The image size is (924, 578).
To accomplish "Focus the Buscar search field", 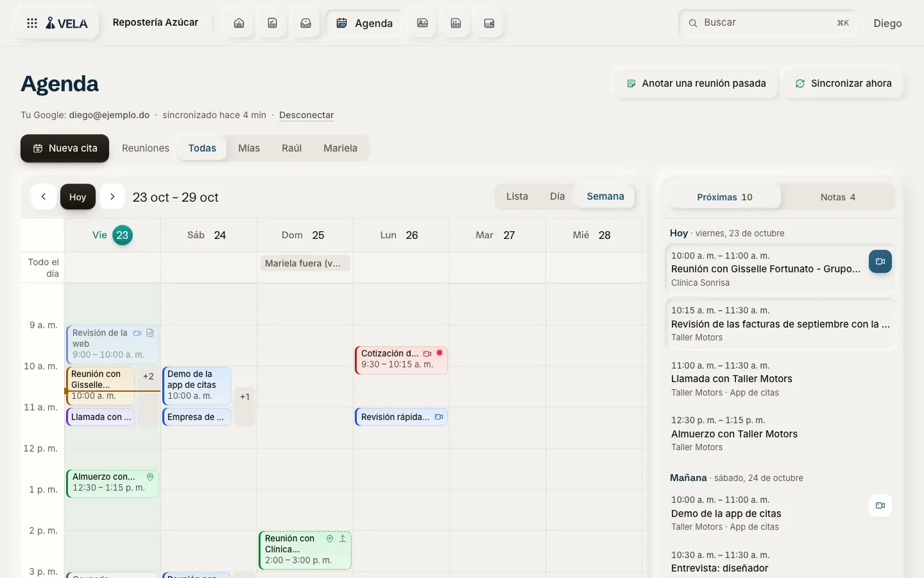I will tap(767, 23).
